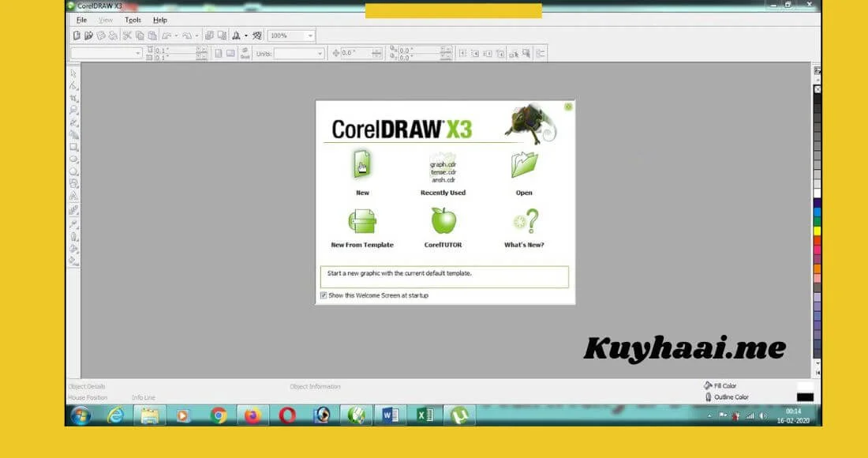Click the Application Launcher icon
The width and height of the screenshot is (868, 458).
click(x=237, y=36)
